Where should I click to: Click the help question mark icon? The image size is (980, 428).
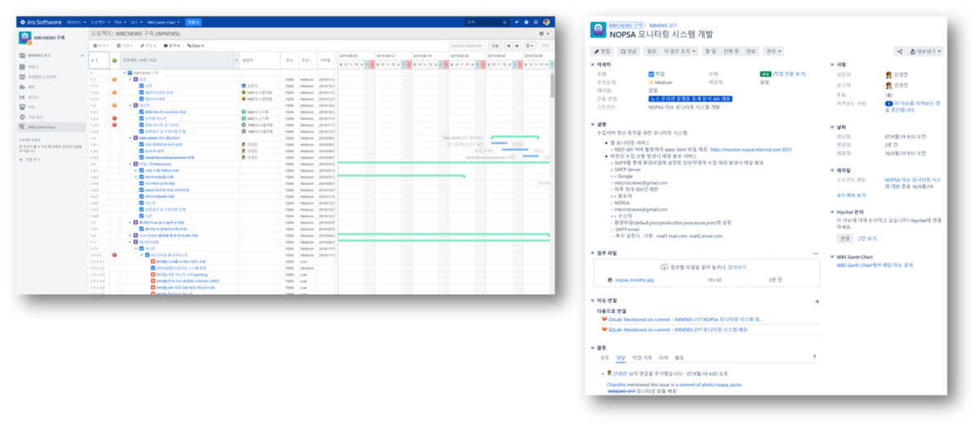point(526,22)
